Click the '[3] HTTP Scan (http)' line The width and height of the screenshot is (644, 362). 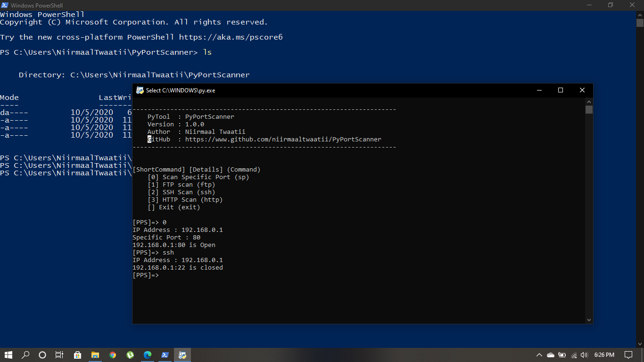[185, 199]
